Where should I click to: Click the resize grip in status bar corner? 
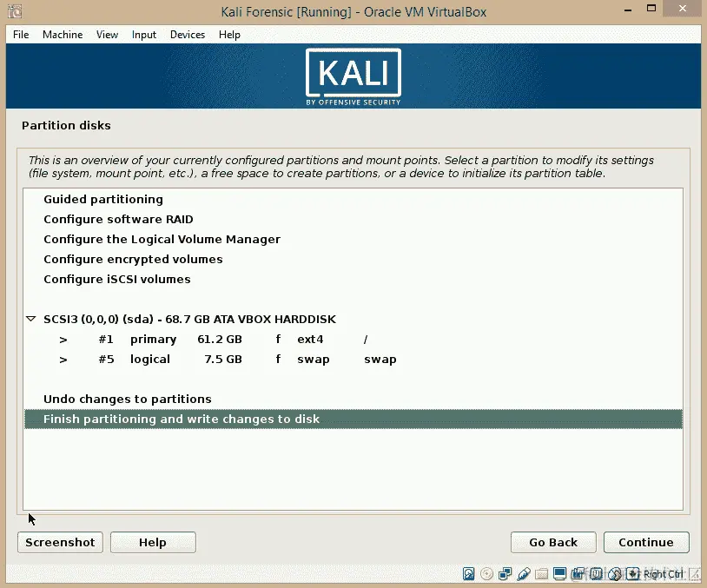point(694,574)
